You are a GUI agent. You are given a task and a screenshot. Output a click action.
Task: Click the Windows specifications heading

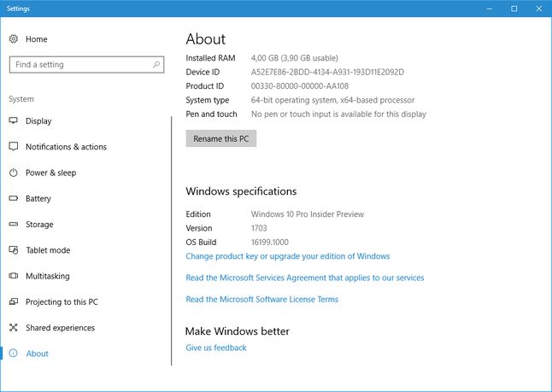[x=241, y=191]
